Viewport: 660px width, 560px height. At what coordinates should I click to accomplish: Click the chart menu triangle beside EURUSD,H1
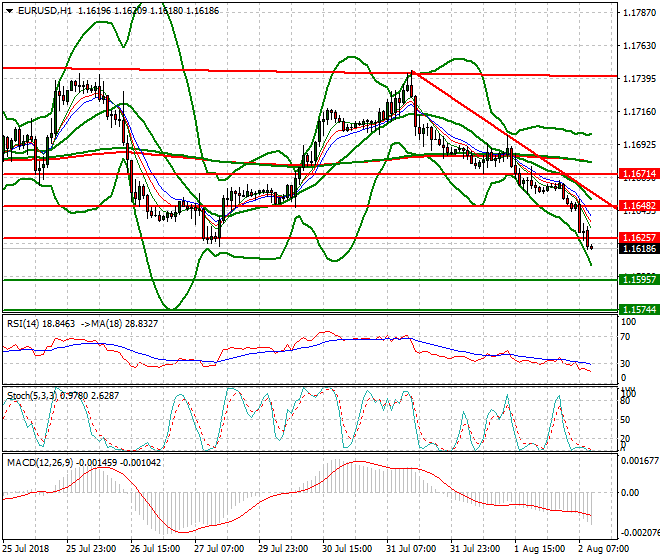coord(10,11)
